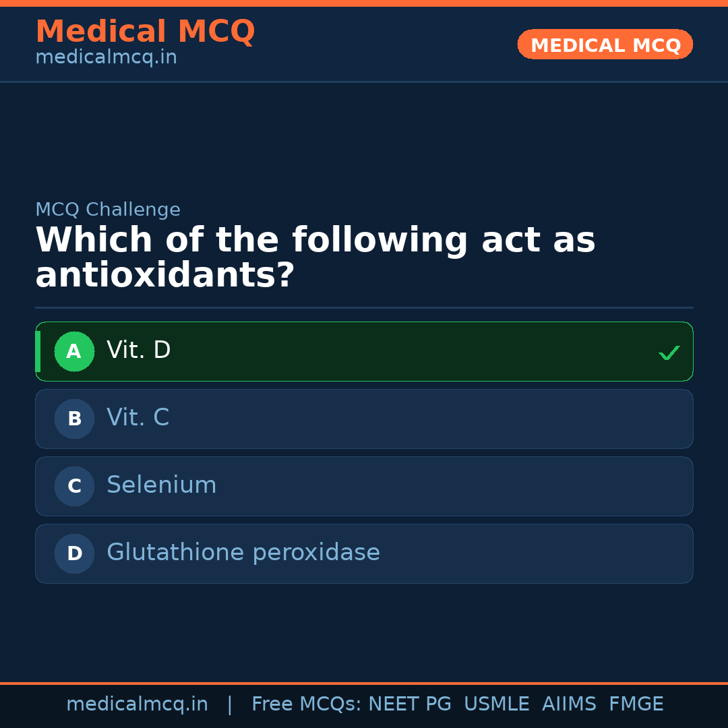The width and height of the screenshot is (728, 728).
Task: Click the letter B circle icon
Action: pos(74,419)
